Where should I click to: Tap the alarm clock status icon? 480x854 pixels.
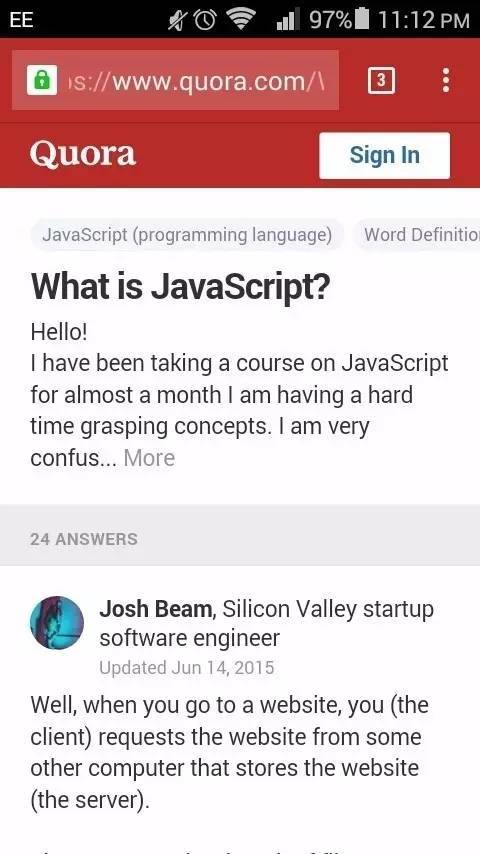tap(204, 20)
